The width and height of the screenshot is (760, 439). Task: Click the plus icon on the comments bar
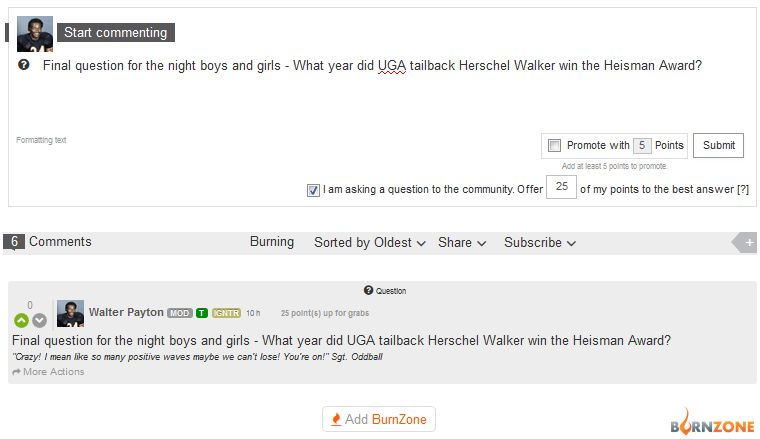pyautogui.click(x=749, y=243)
